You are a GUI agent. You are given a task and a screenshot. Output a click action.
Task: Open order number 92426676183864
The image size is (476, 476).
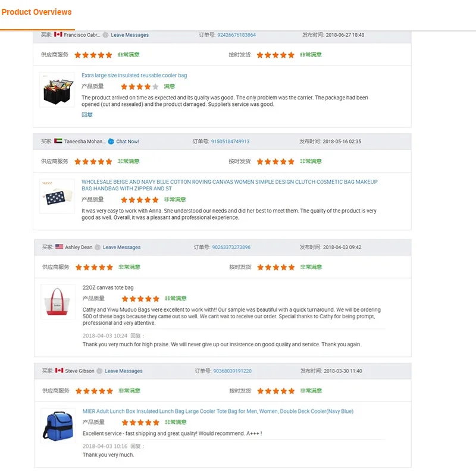[236, 35]
